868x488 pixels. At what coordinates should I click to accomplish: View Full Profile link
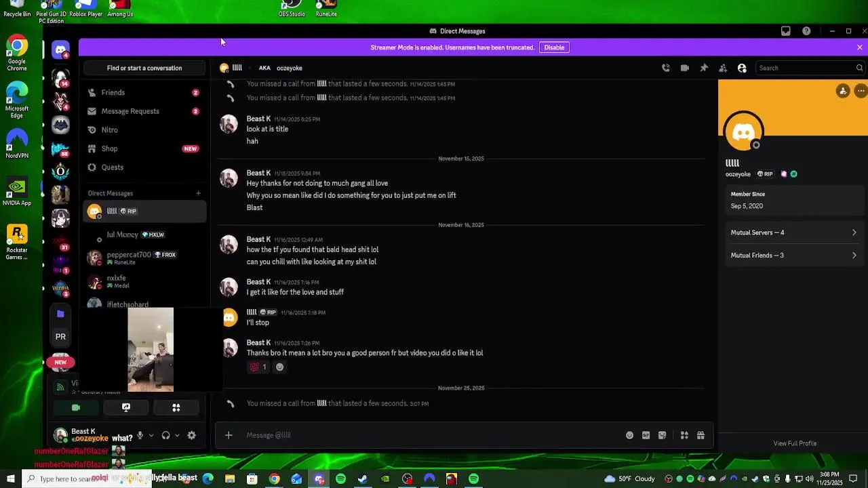point(795,443)
